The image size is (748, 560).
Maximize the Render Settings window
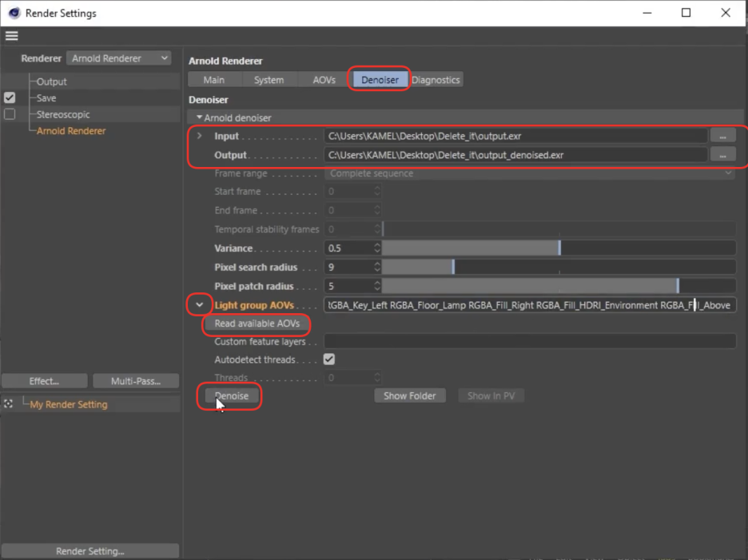tap(686, 13)
